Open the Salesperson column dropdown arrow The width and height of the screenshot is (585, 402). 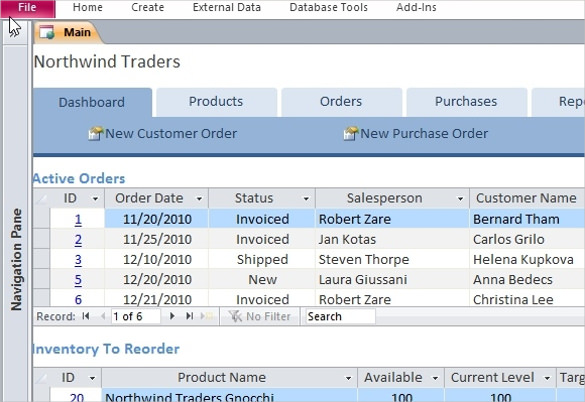coord(460,199)
